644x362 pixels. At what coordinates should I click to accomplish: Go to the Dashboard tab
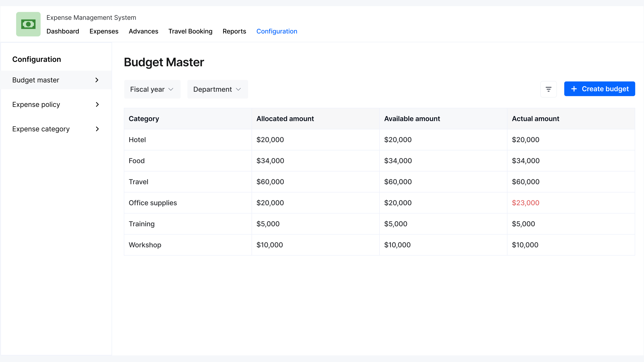63,31
